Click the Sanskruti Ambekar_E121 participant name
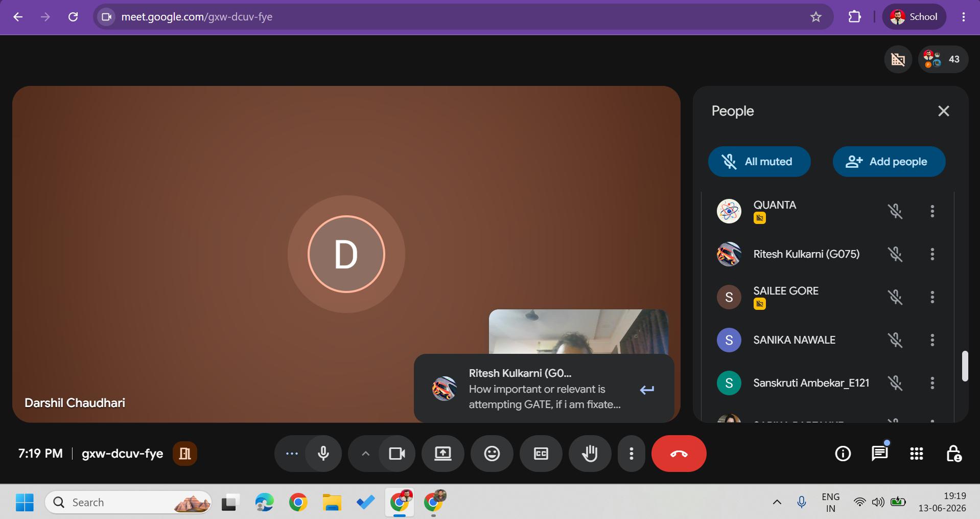 [811, 383]
